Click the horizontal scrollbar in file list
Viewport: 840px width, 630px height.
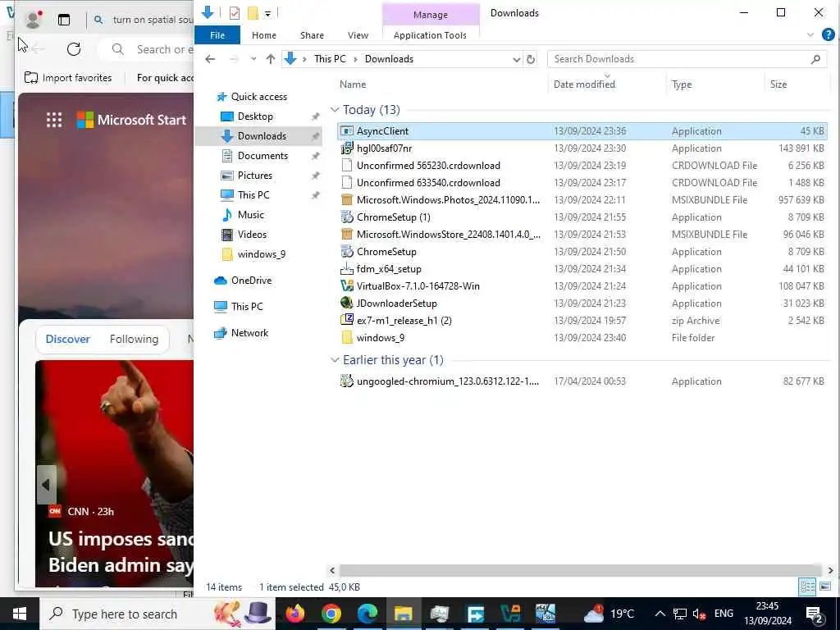tap(580, 570)
